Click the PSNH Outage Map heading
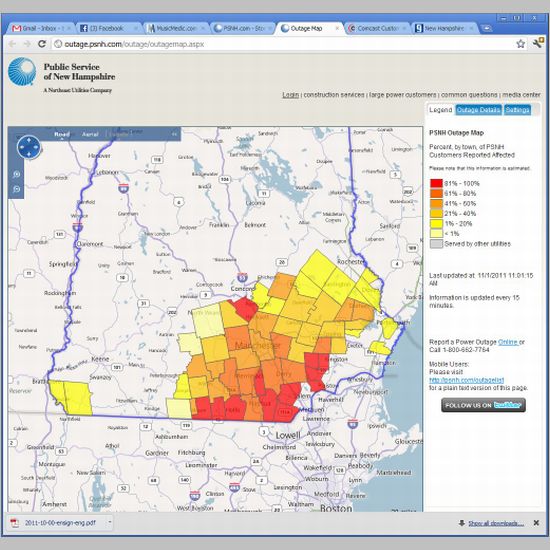Image resolution: width=550 pixels, height=550 pixels. tap(456, 133)
